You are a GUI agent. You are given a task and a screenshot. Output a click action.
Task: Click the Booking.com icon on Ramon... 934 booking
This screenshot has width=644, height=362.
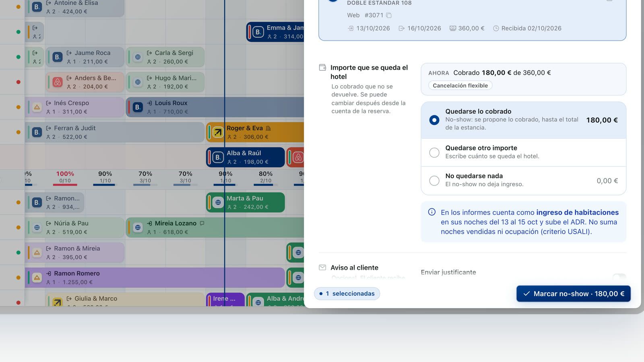click(37, 202)
